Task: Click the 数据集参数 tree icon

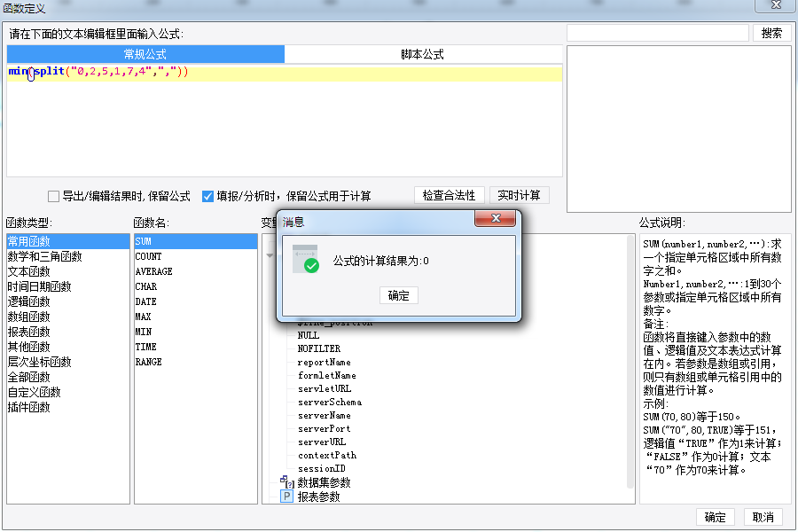Action: [287, 481]
